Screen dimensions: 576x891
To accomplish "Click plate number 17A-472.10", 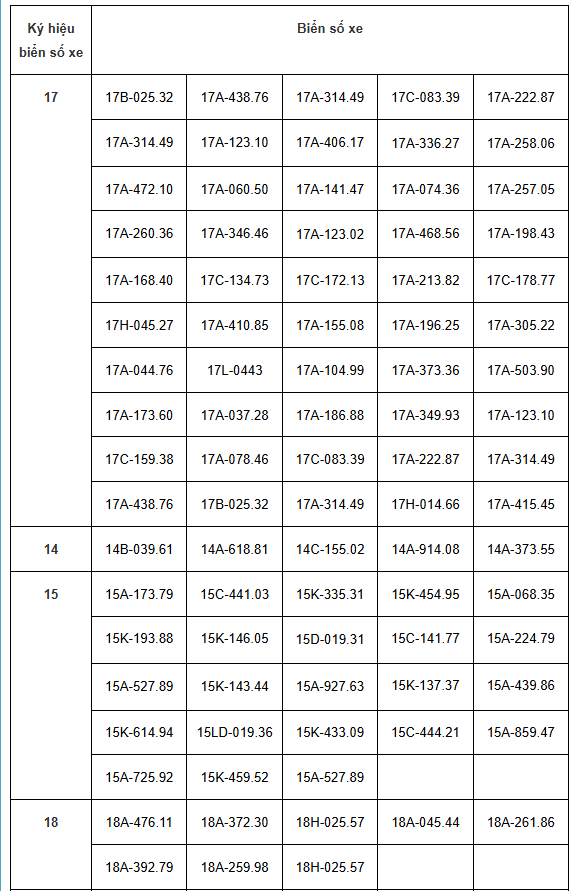I will pos(139,189).
